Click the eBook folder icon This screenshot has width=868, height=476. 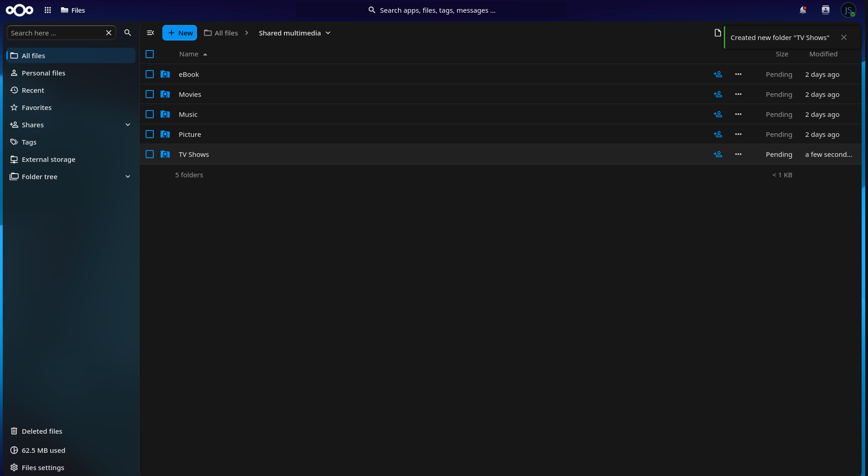coord(165,74)
